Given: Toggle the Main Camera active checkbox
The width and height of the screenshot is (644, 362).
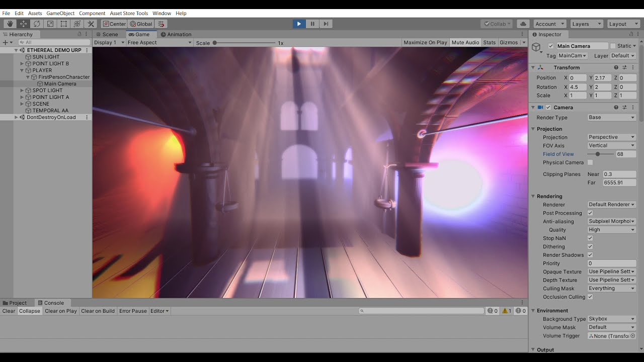Looking at the screenshot, I should pos(551,46).
